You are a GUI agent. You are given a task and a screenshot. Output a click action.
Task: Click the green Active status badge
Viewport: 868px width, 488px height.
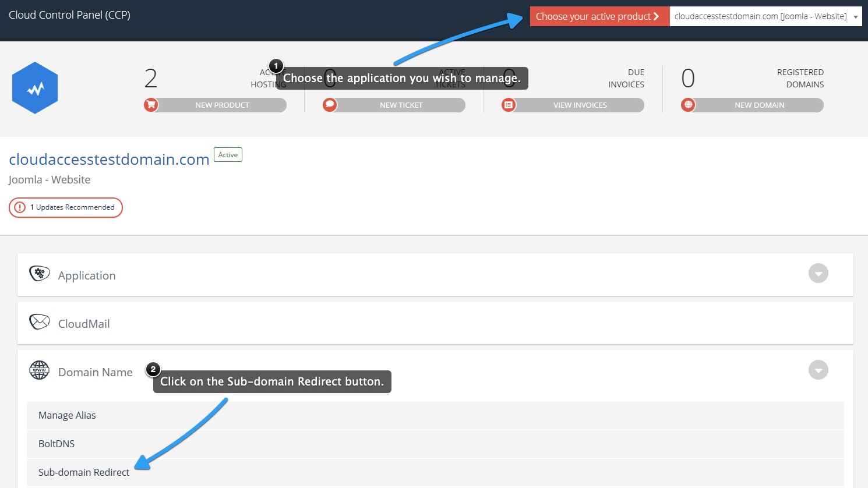tap(228, 155)
